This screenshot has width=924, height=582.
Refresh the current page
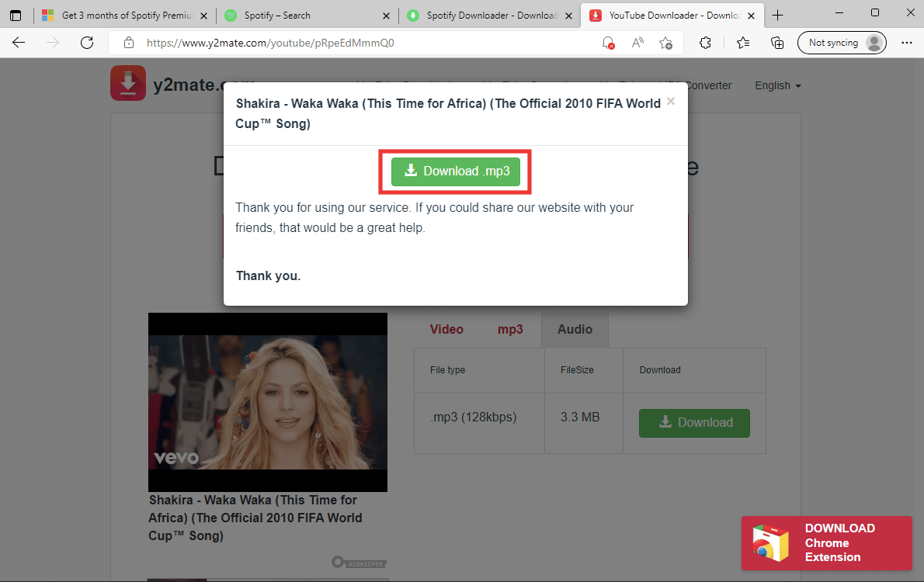87,43
